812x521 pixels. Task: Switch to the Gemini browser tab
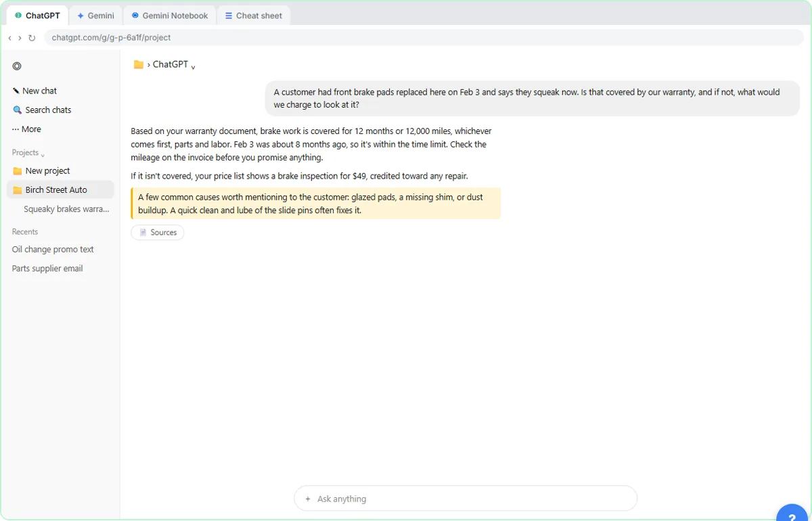point(95,16)
